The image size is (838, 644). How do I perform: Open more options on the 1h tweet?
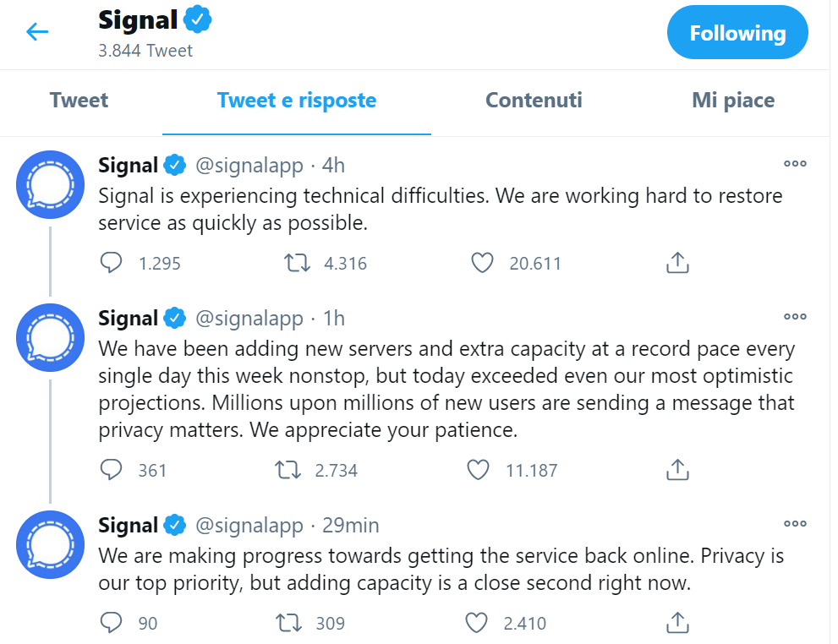pos(795,317)
